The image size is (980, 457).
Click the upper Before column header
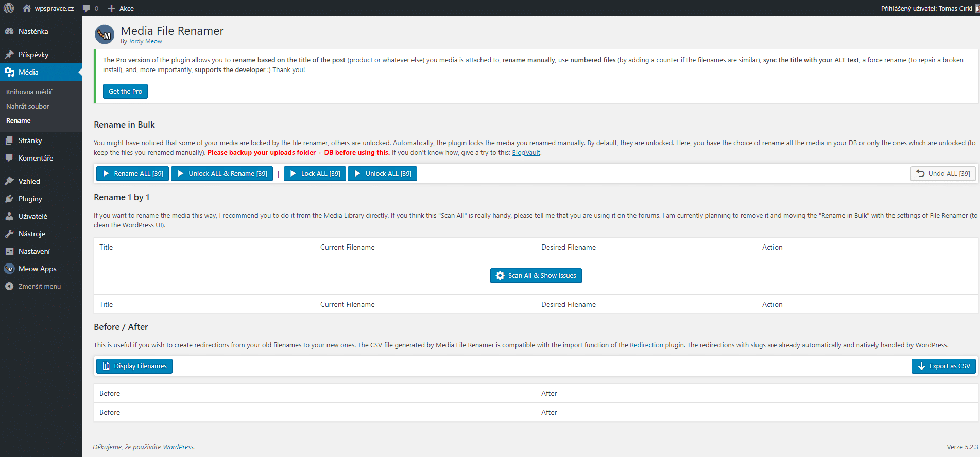tap(110, 394)
